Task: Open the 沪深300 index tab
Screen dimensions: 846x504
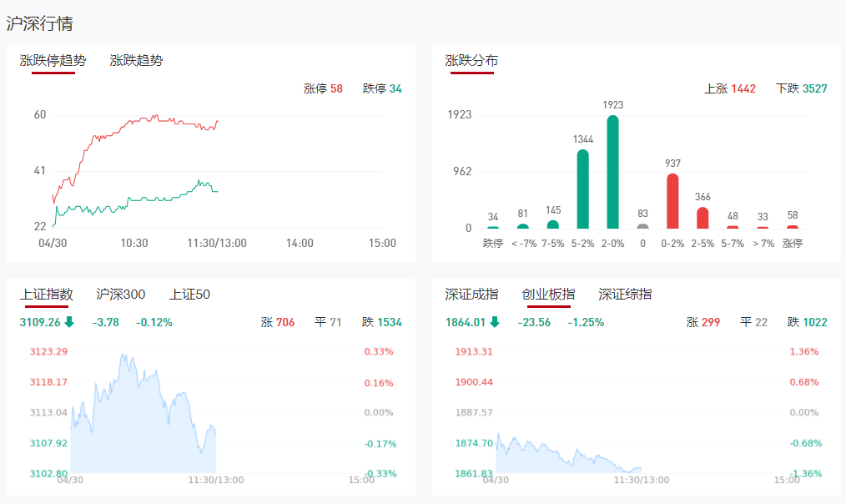Action: coord(121,295)
